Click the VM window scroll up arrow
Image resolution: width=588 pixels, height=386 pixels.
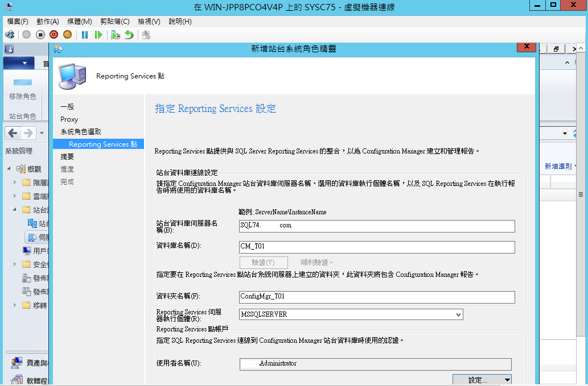pos(581,48)
